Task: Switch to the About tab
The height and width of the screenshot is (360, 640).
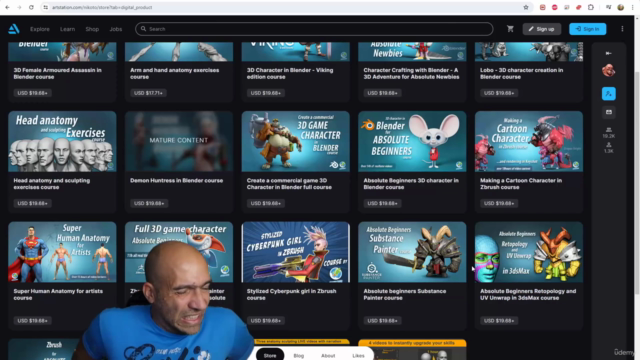Action: point(328,356)
